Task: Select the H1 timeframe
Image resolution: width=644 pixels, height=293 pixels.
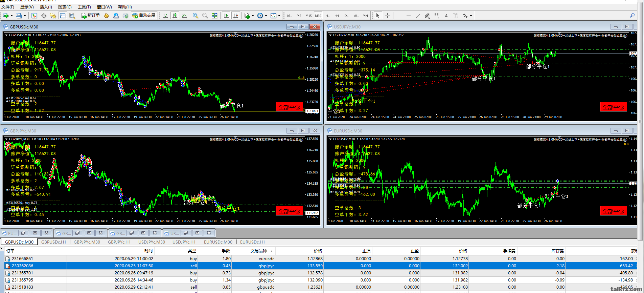Action: (327, 16)
